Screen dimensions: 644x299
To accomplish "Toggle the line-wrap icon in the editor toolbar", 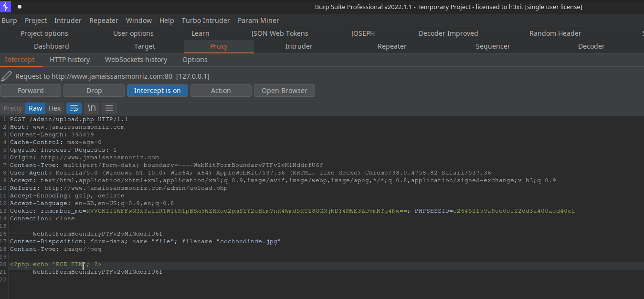I will pyautogui.click(x=74, y=108).
